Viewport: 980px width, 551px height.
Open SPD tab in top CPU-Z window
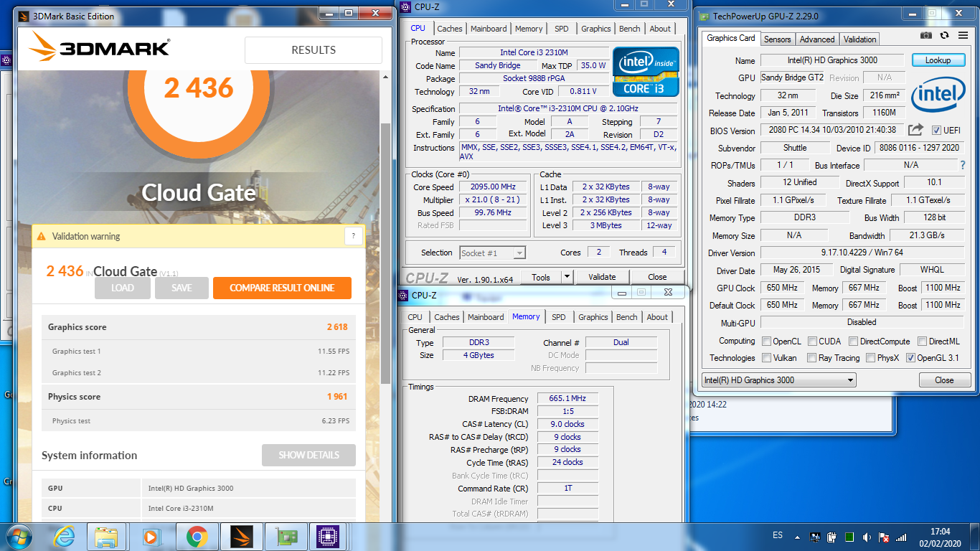coord(561,29)
